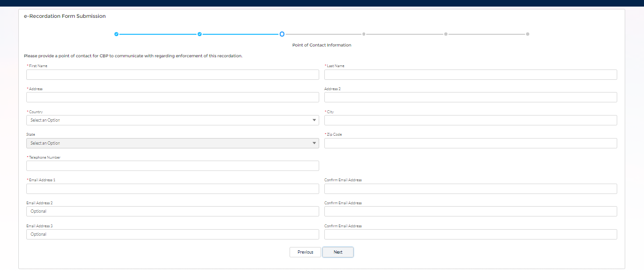This screenshot has height=278, width=644.
Task: Select the Address input field
Action: coord(173,97)
